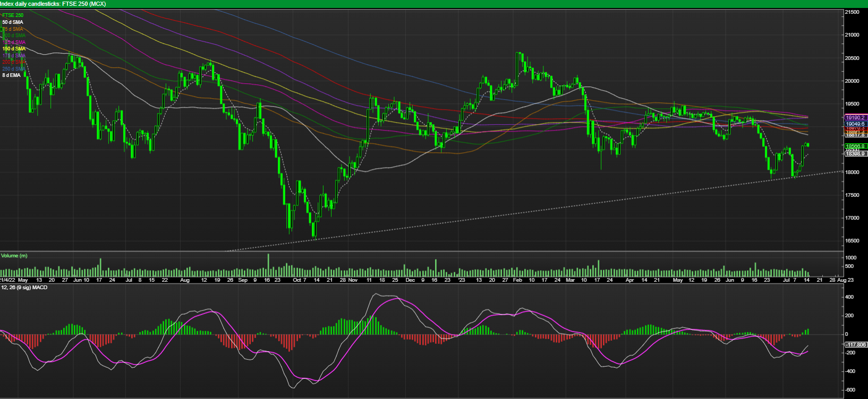Toggle the 50 d SMA legend entry
This screenshot has height=399, width=868.
(13, 22)
